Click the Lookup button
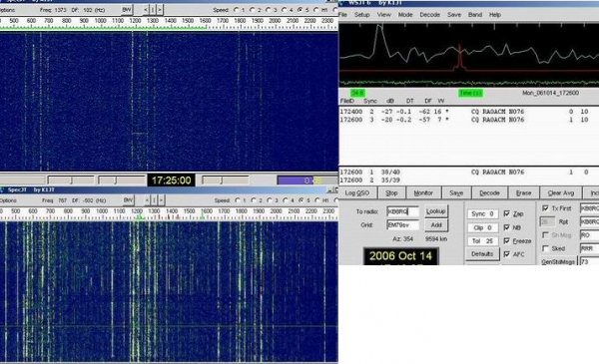The width and height of the screenshot is (599, 364). tap(436, 211)
